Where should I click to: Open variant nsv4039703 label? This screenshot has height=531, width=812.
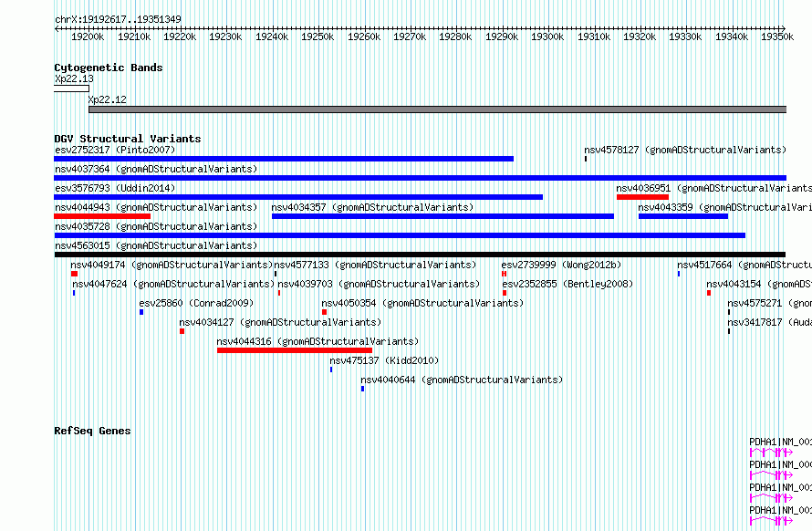tap(379, 284)
